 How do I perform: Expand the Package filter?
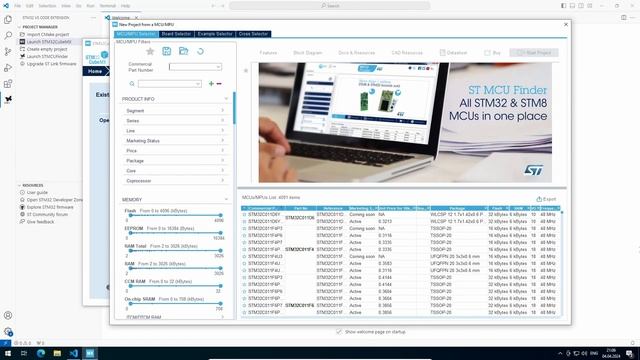222,161
